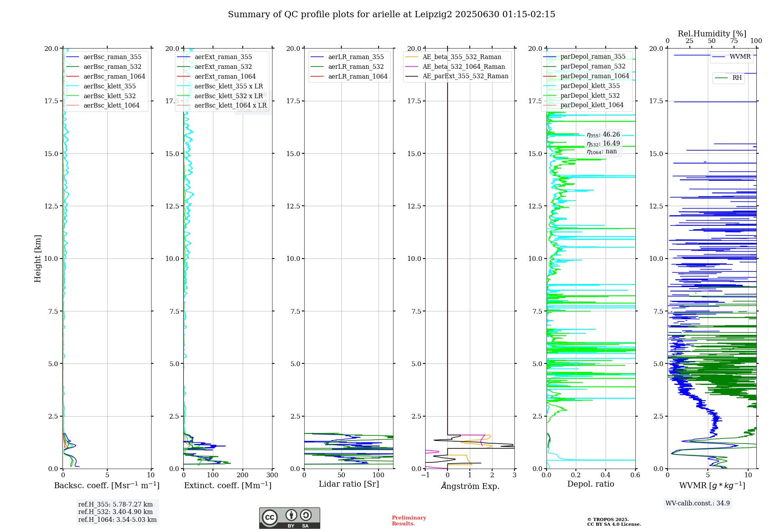Click the '© TROPOS 2025.' copyright text
Viewport: 783px width, 532px height.
[x=608, y=519]
